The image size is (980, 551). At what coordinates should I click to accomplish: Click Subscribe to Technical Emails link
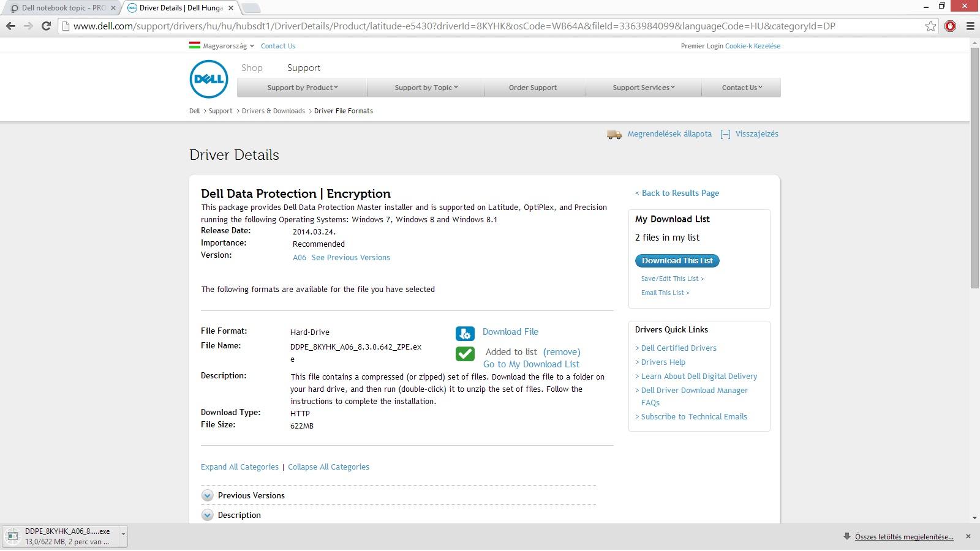(694, 416)
